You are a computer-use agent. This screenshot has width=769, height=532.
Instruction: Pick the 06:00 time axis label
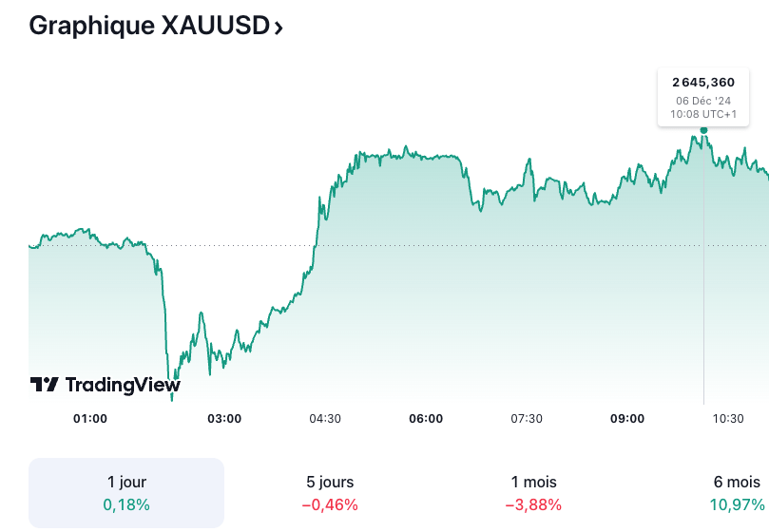click(x=426, y=419)
